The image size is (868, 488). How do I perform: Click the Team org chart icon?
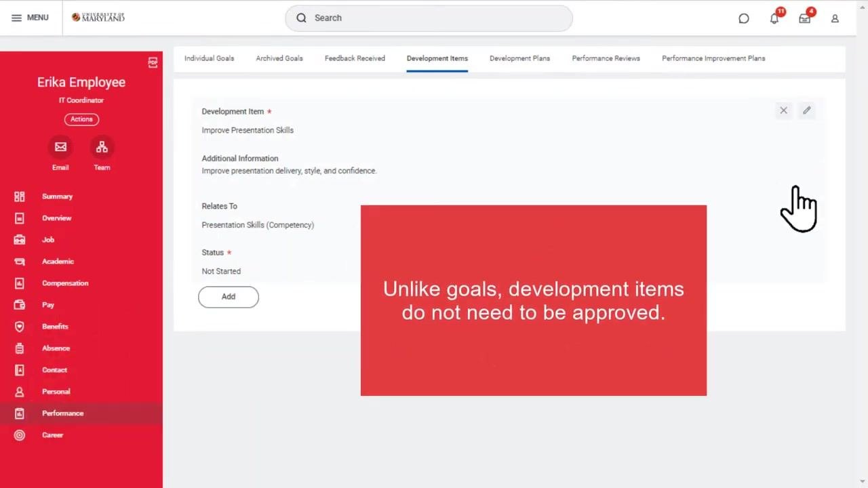(x=102, y=147)
